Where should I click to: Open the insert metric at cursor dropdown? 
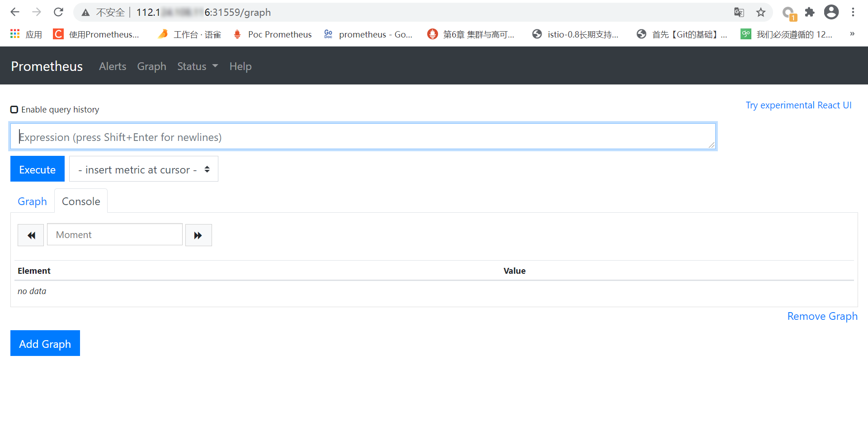[144, 169]
